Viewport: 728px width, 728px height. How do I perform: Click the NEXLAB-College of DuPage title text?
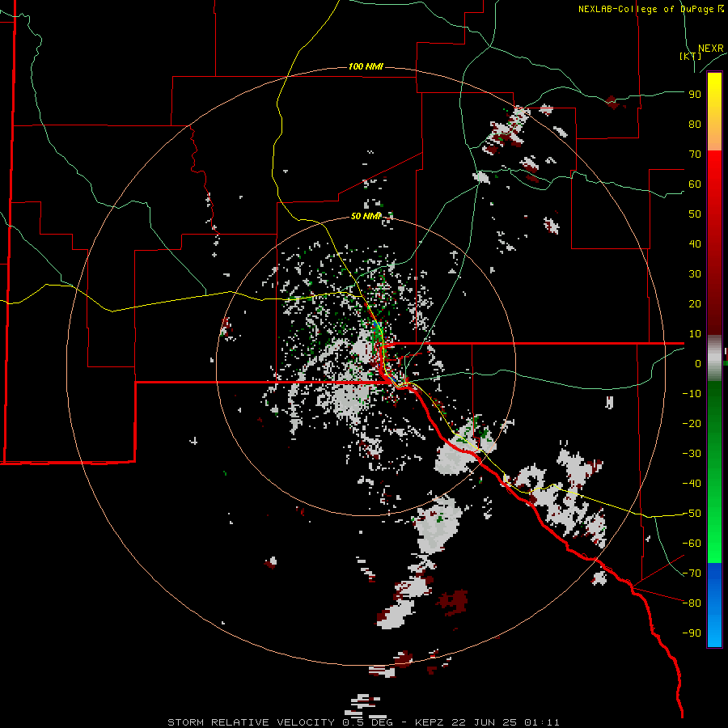click(x=648, y=9)
